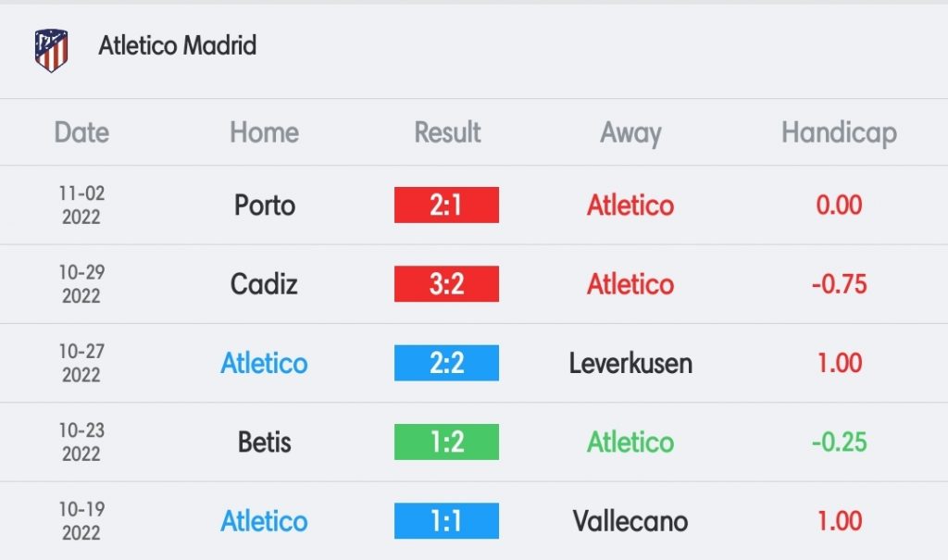Select the -0.75 handicap value
This screenshot has width=948, height=560.
(839, 284)
